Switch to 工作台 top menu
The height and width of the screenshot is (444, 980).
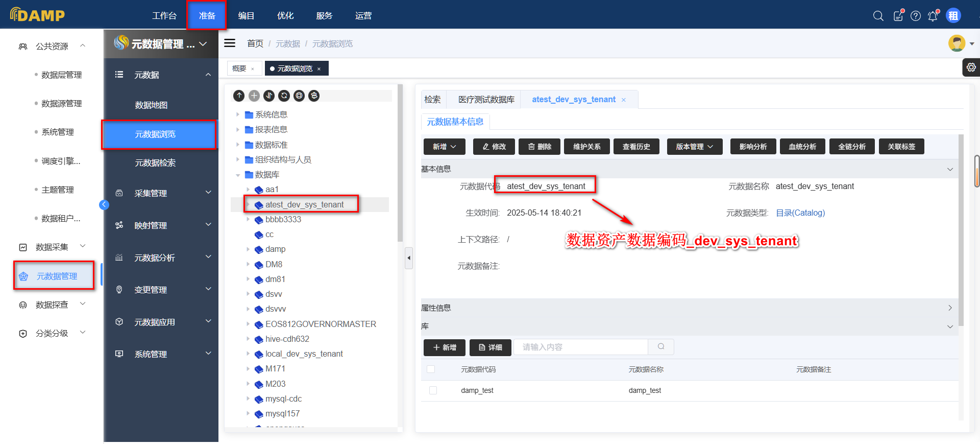164,16
